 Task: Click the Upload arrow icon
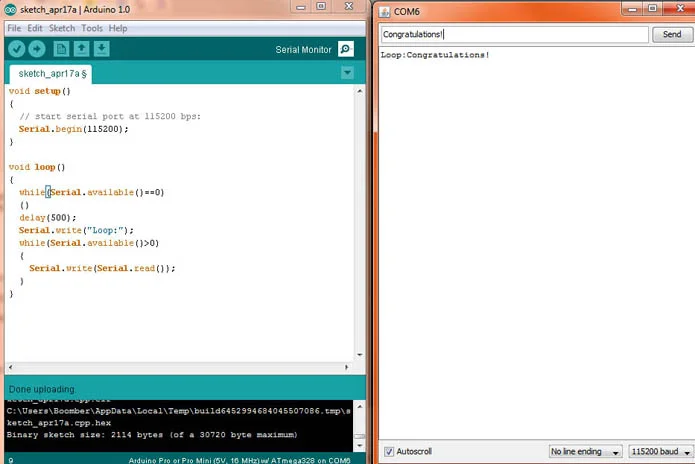[x=37, y=49]
